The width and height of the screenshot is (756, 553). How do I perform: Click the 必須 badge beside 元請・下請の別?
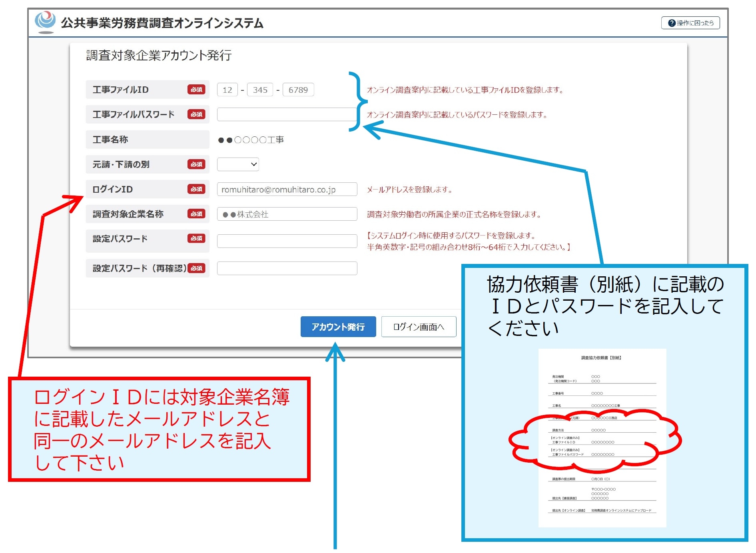pyautogui.click(x=196, y=164)
